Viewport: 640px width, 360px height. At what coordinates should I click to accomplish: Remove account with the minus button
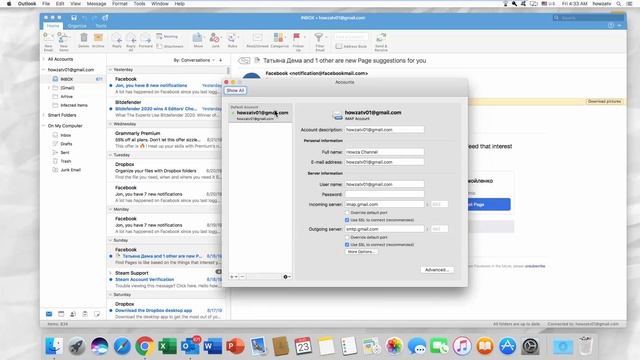(x=242, y=277)
